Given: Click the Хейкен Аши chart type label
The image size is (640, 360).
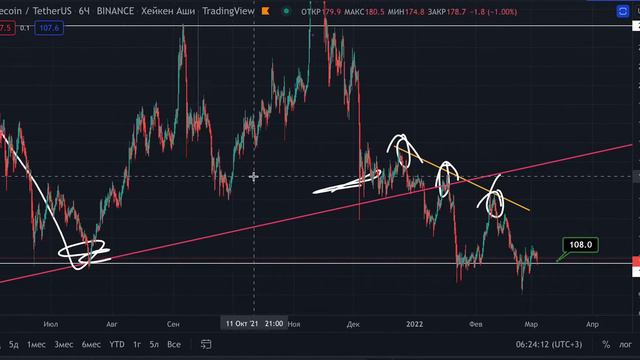Looking at the screenshot, I should click(168, 11).
